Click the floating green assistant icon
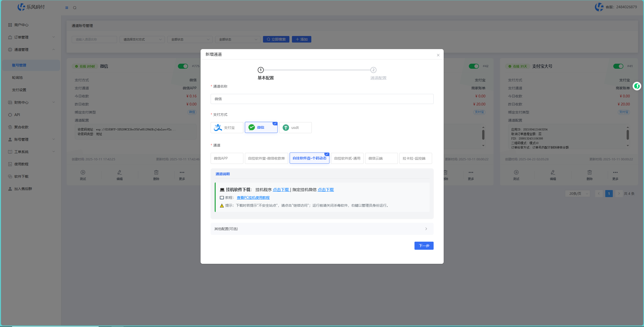This screenshot has width=644, height=327. pos(637,86)
